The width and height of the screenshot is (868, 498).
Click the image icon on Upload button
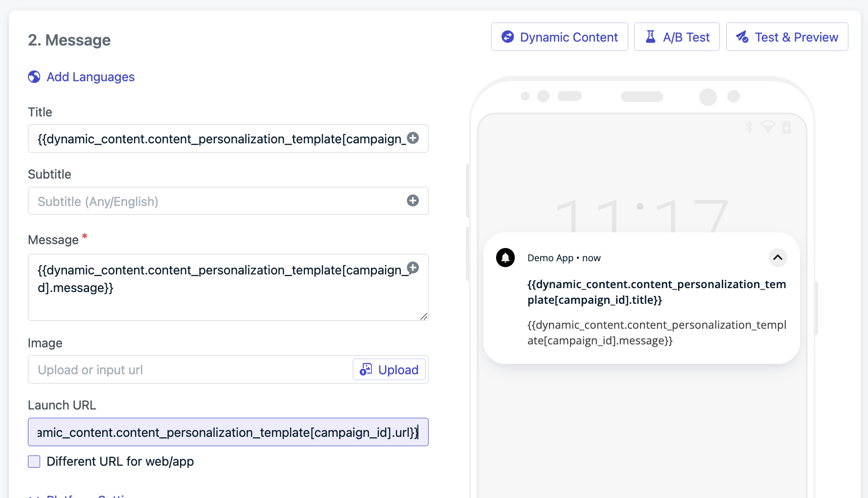366,369
